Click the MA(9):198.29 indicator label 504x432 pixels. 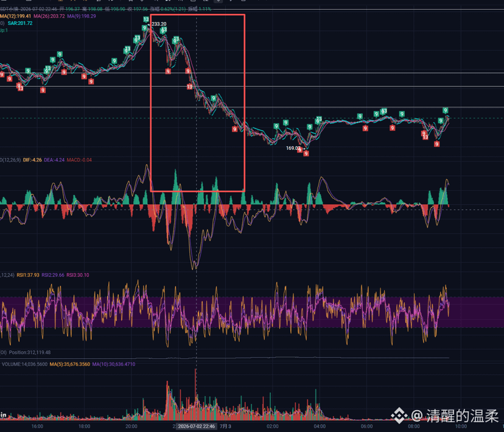pyautogui.click(x=82, y=16)
